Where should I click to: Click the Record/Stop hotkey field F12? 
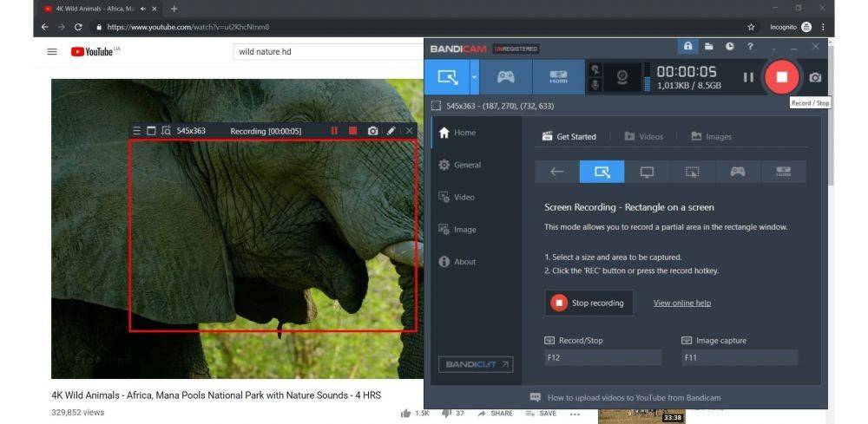[603, 357]
